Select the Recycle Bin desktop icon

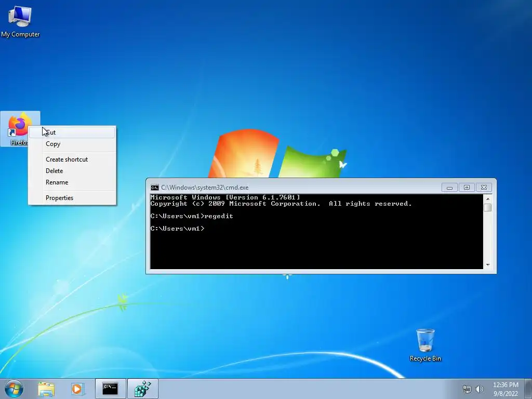pyautogui.click(x=425, y=345)
